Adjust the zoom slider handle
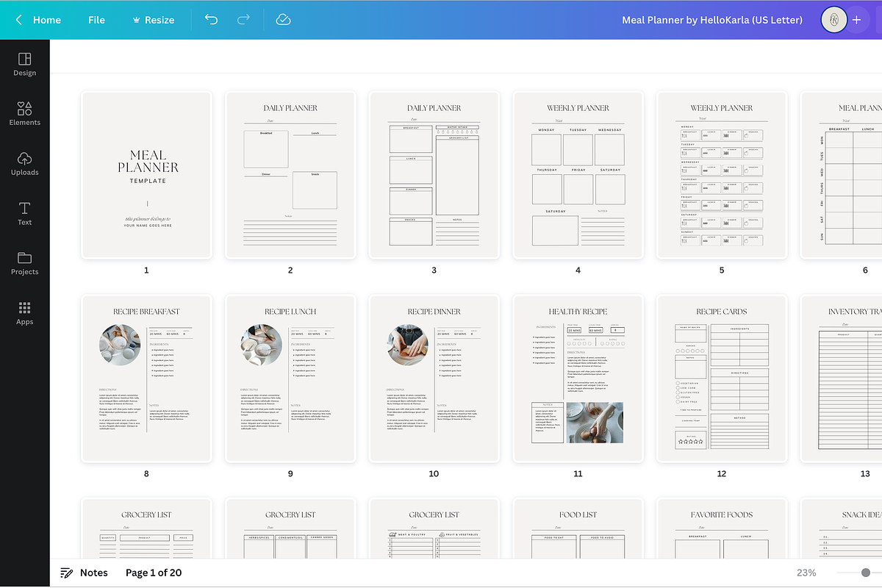This screenshot has width=882, height=588. click(866, 573)
